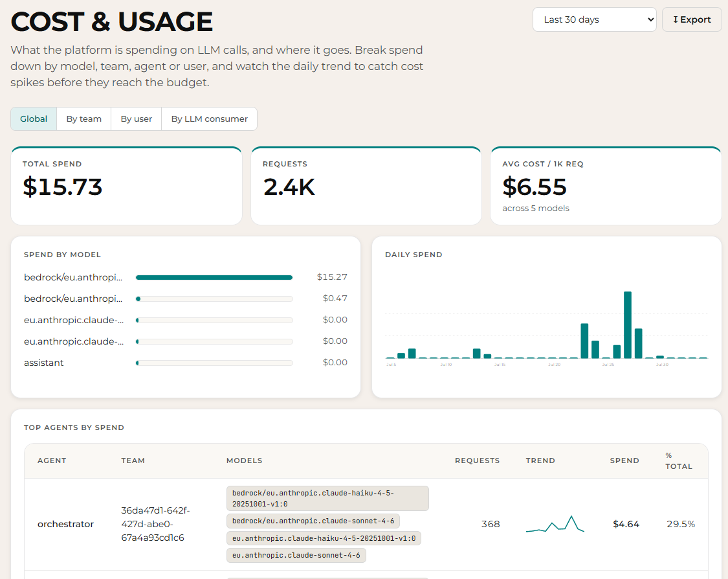
Task: Click the bedrock/eu.anthropic.claude-sonnet-4-6 model tag
Action: pyautogui.click(x=313, y=521)
